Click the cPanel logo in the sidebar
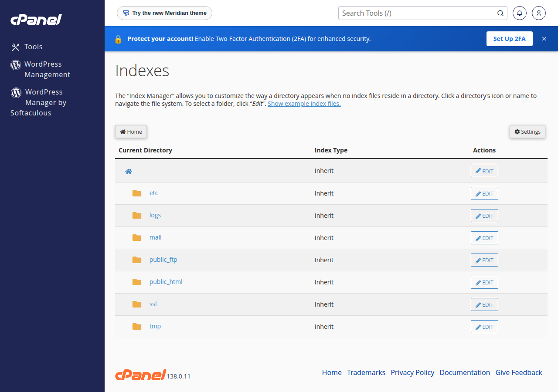Viewport: 558px width, 392px height. click(x=36, y=20)
